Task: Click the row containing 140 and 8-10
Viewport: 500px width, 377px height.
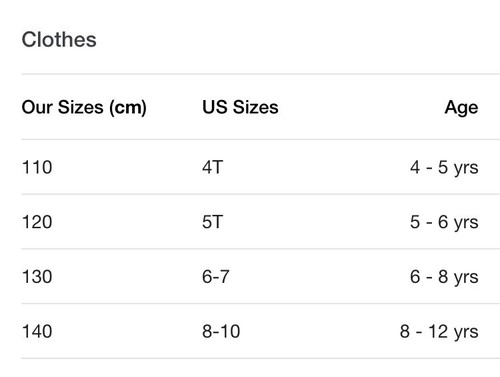Action: pyautogui.click(x=260, y=331)
